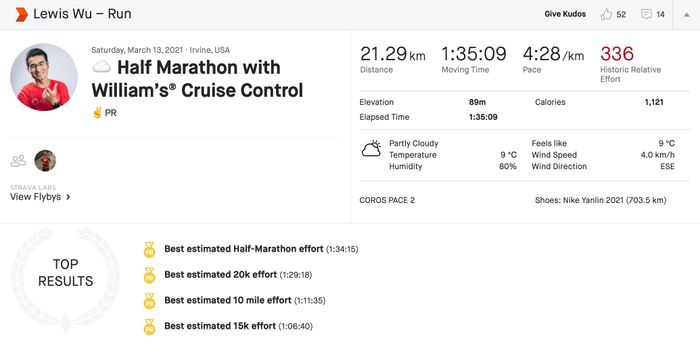This screenshot has width=700, height=364.
Task: Open Shoes: Nike Yanlin 2021 gear link
Action: pos(600,200)
